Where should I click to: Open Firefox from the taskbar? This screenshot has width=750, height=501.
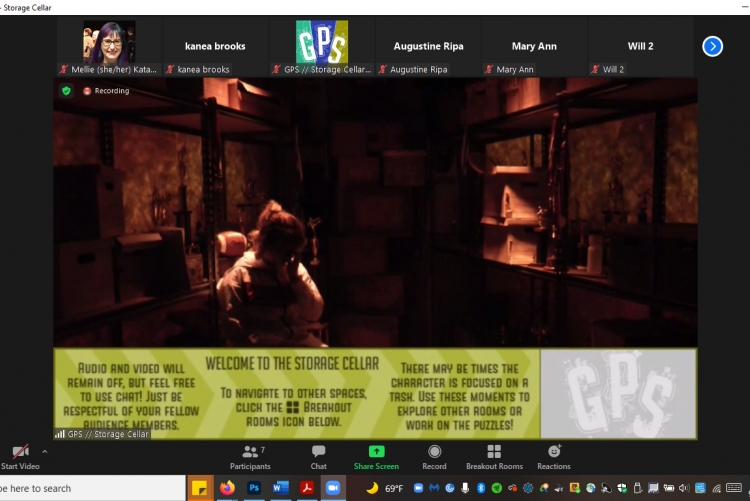[227, 488]
